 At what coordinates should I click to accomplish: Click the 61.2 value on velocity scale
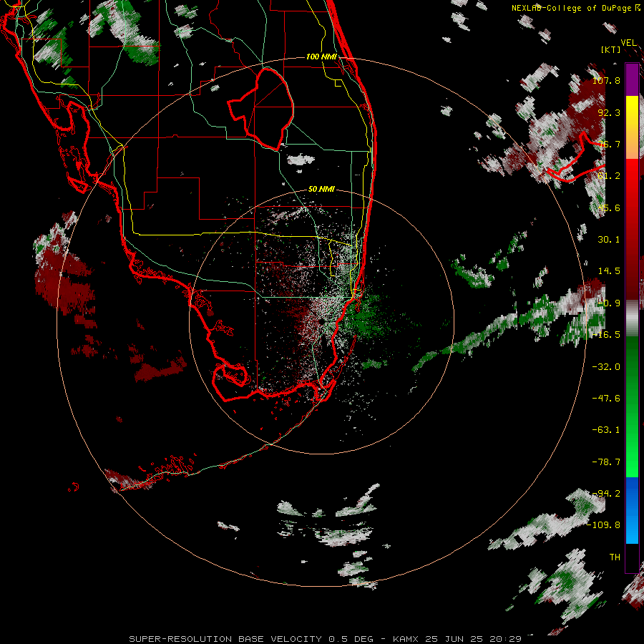coord(609,176)
